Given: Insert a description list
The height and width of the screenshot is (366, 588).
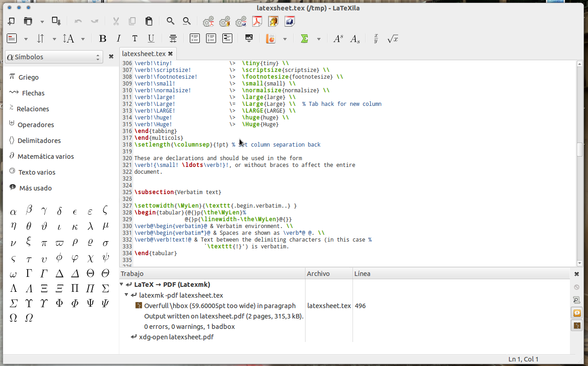Looking at the screenshot, I should [x=227, y=38].
